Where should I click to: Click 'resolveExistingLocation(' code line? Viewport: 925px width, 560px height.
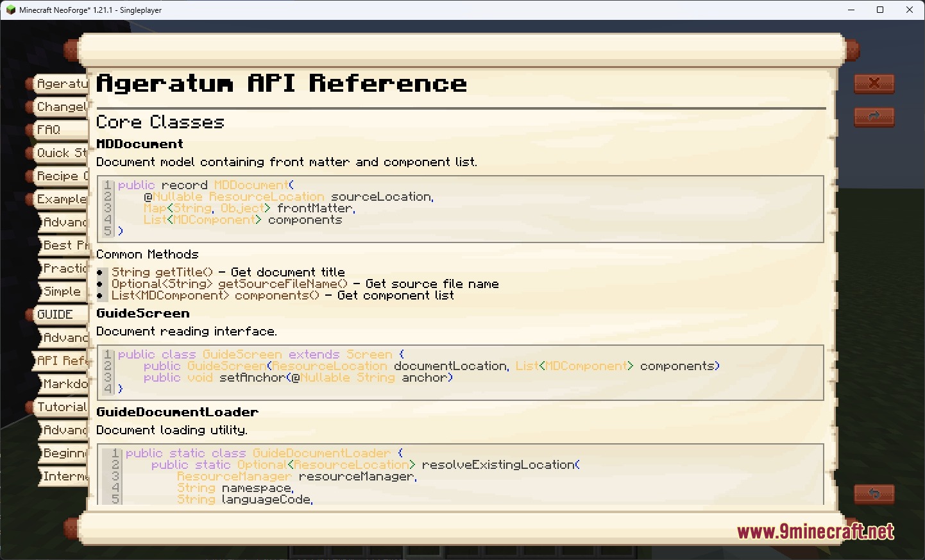[366, 465]
